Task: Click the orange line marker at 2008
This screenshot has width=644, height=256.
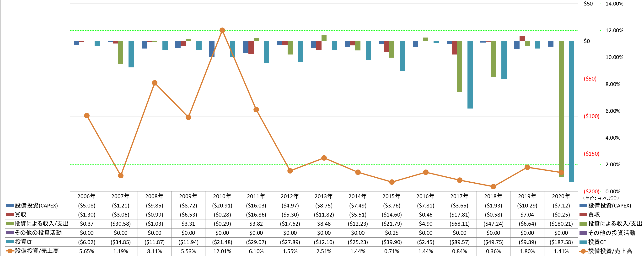Action: click(x=155, y=83)
